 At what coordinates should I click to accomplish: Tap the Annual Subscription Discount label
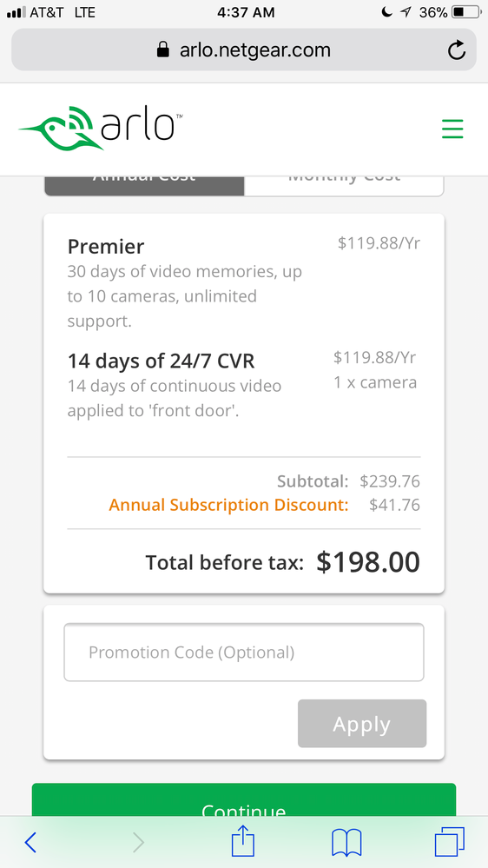pos(228,505)
